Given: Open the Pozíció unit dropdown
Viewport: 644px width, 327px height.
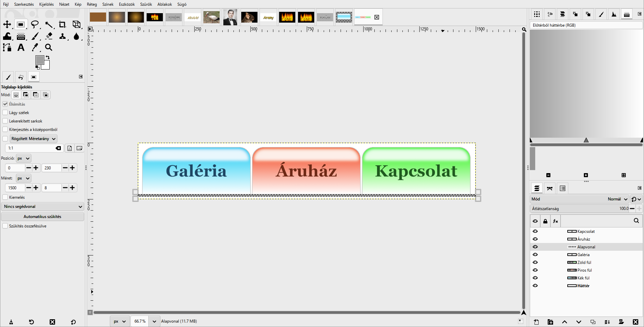Looking at the screenshot, I should (x=24, y=158).
